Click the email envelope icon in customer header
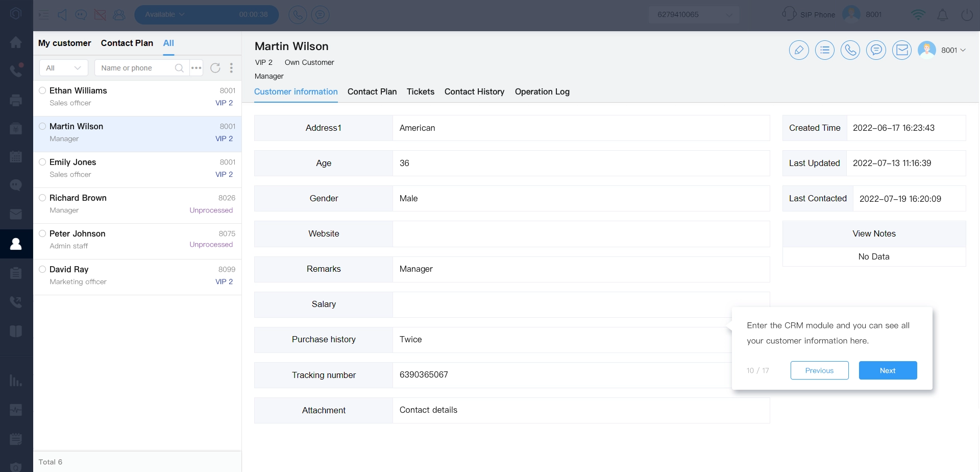This screenshot has height=472, width=980. click(x=902, y=50)
